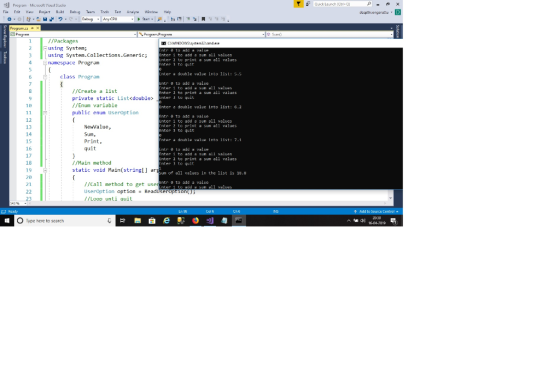
Task: Click the taskbar search box
Action: pyautogui.click(x=64, y=221)
